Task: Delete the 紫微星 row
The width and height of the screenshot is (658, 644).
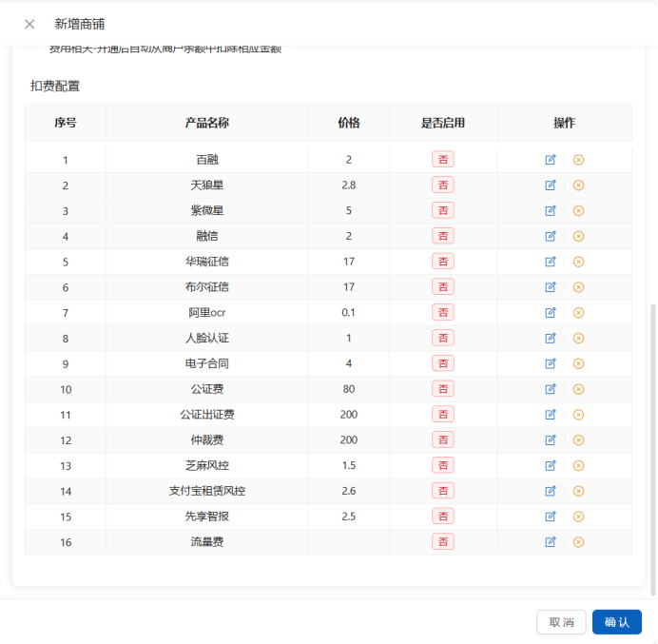Action: (x=578, y=211)
